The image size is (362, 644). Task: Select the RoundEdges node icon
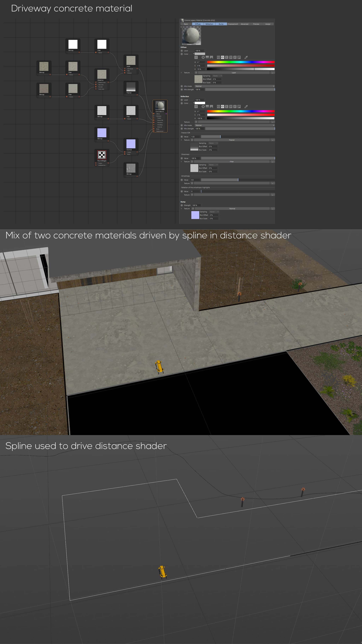coord(102,155)
